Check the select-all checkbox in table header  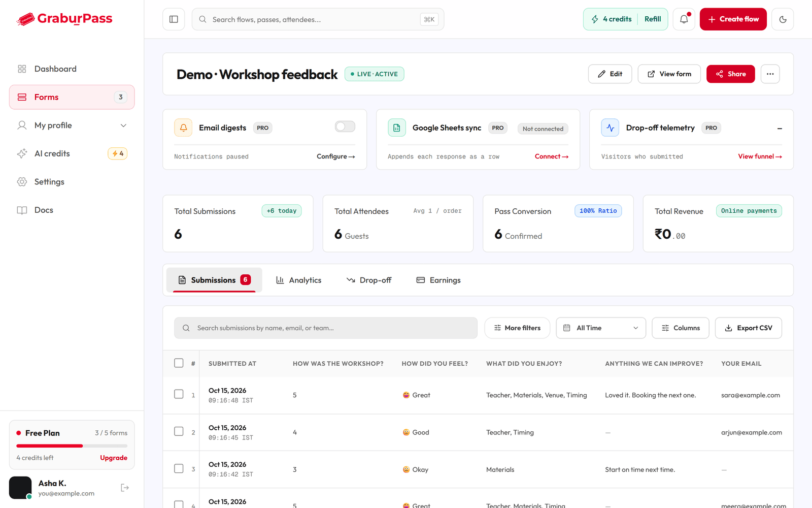coord(179,363)
